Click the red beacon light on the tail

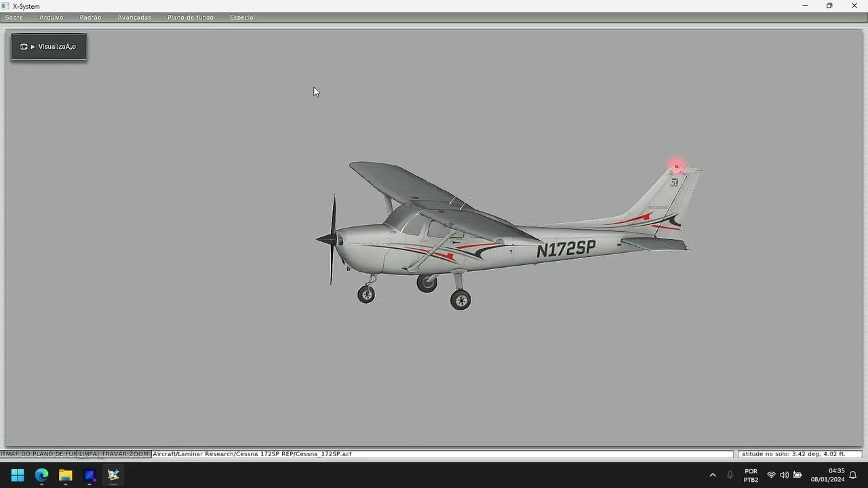click(x=676, y=166)
